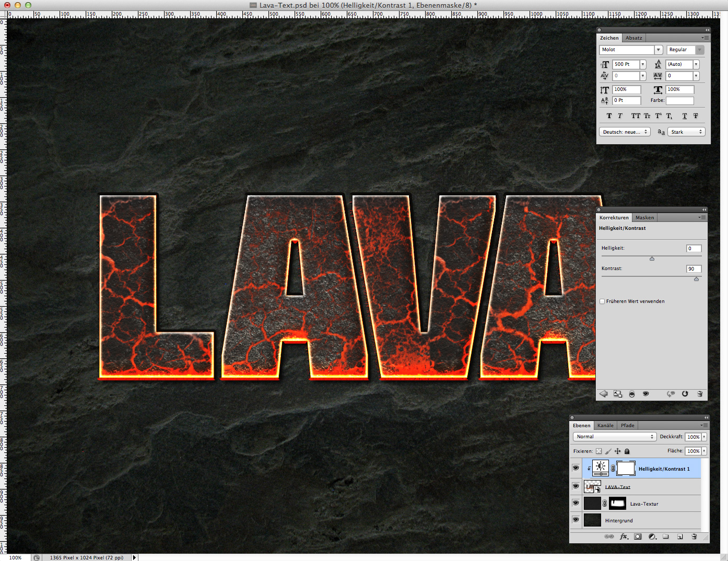Enable the Früheren Wert verwenden checkbox
This screenshot has width=728, height=561.
[x=602, y=301]
